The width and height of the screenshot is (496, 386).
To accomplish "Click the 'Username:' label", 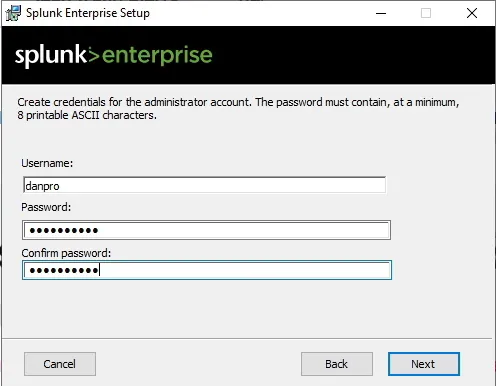I will click(x=47, y=163).
